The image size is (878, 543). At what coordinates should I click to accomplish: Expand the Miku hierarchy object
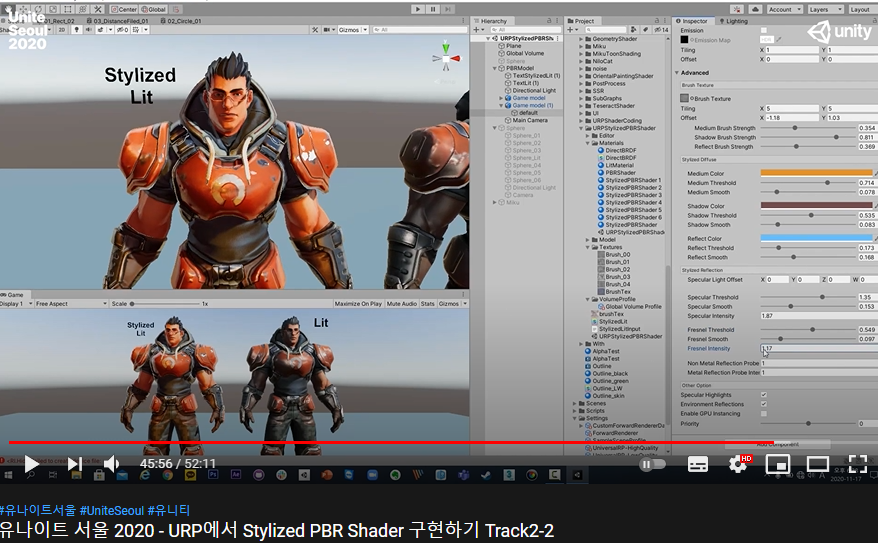[x=494, y=203]
